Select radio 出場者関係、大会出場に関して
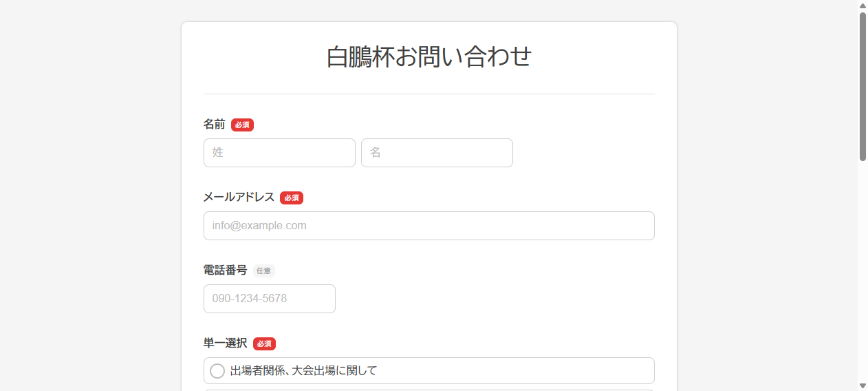 click(217, 371)
